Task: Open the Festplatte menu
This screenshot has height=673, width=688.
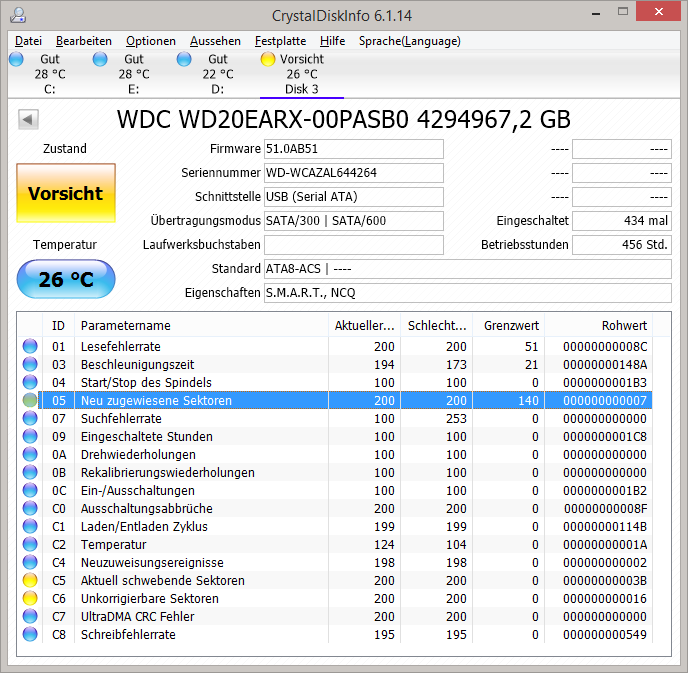Action: 280,41
